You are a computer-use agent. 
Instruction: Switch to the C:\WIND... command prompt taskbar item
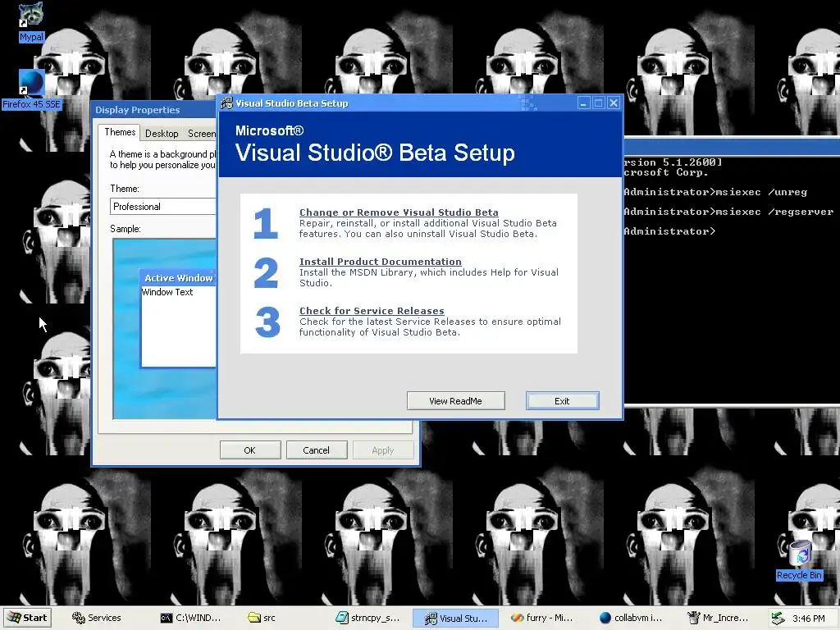[191, 618]
